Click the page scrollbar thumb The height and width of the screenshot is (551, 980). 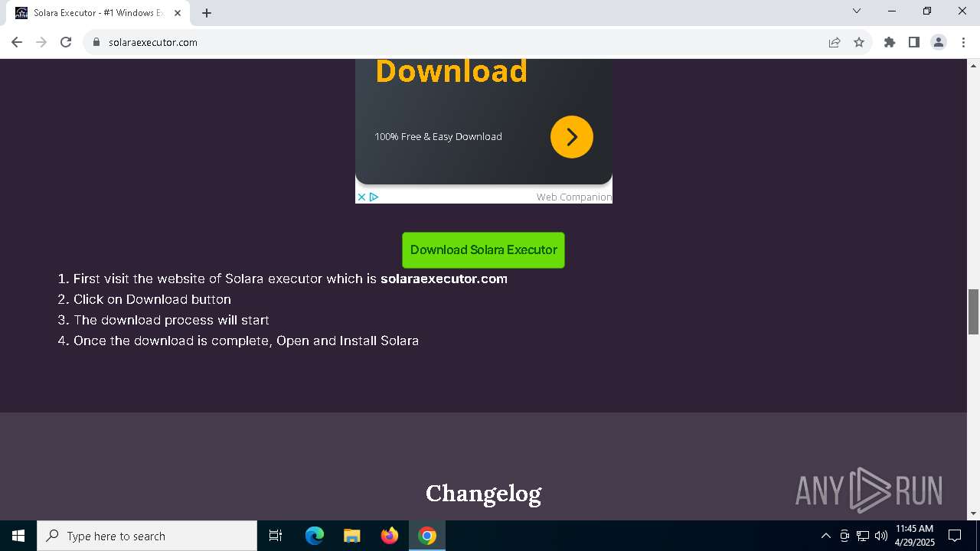click(973, 311)
